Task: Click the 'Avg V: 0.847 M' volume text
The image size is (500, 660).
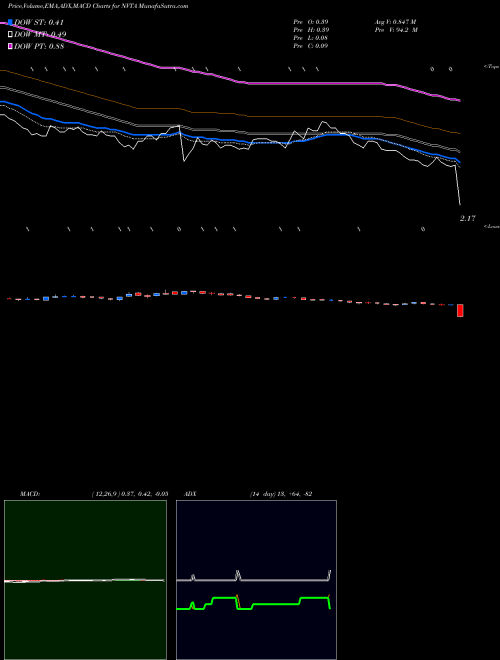Action: click(x=395, y=21)
